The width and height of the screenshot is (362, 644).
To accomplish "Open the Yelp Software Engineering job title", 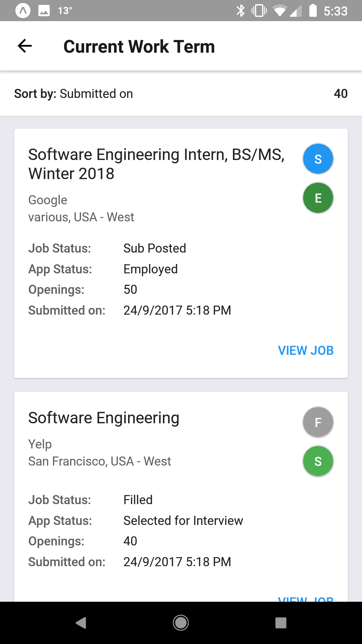I will tap(104, 418).
